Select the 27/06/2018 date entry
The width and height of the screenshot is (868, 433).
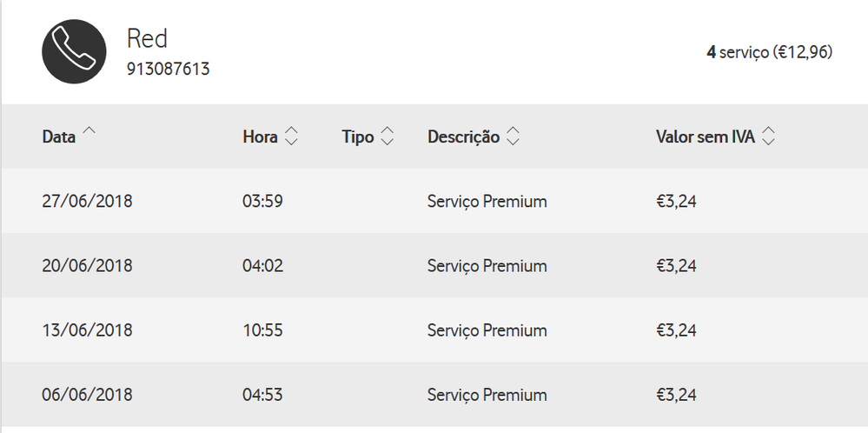[x=88, y=201]
